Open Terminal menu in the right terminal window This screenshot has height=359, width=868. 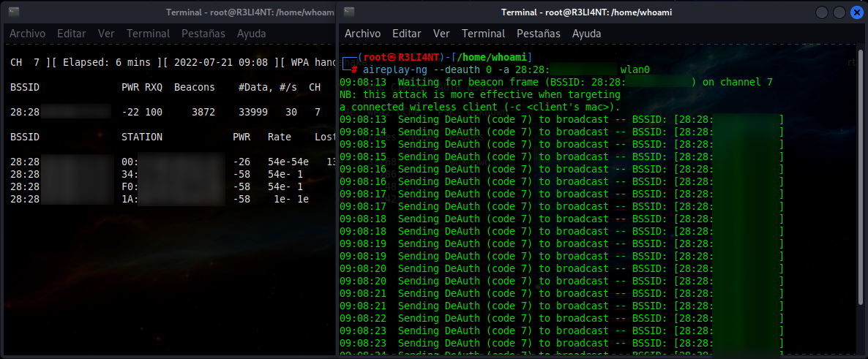coord(483,34)
